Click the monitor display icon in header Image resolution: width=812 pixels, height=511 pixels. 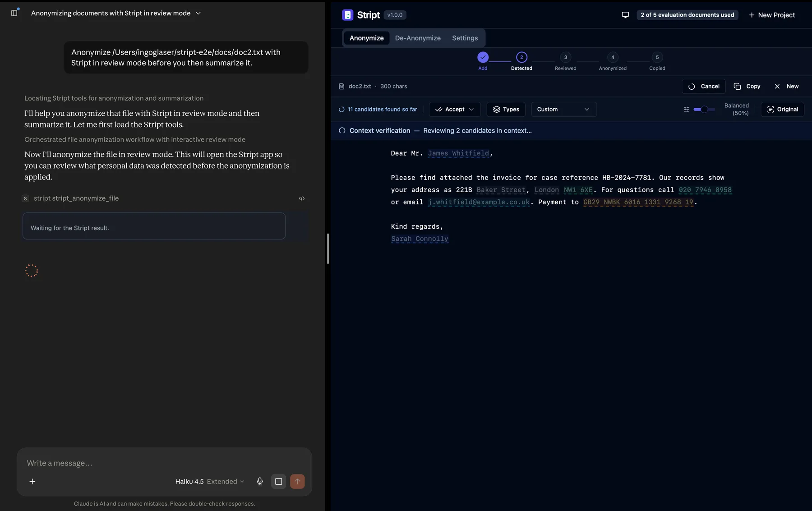pos(625,15)
